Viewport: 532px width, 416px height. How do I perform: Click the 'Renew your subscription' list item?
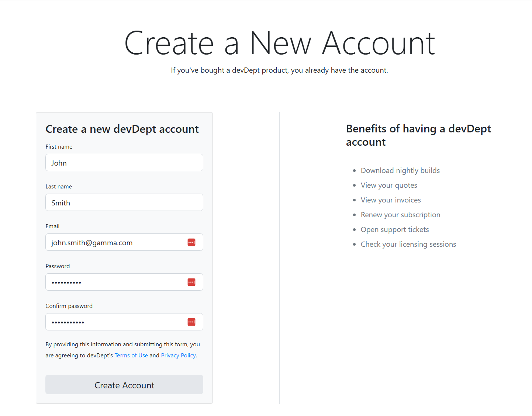point(400,215)
